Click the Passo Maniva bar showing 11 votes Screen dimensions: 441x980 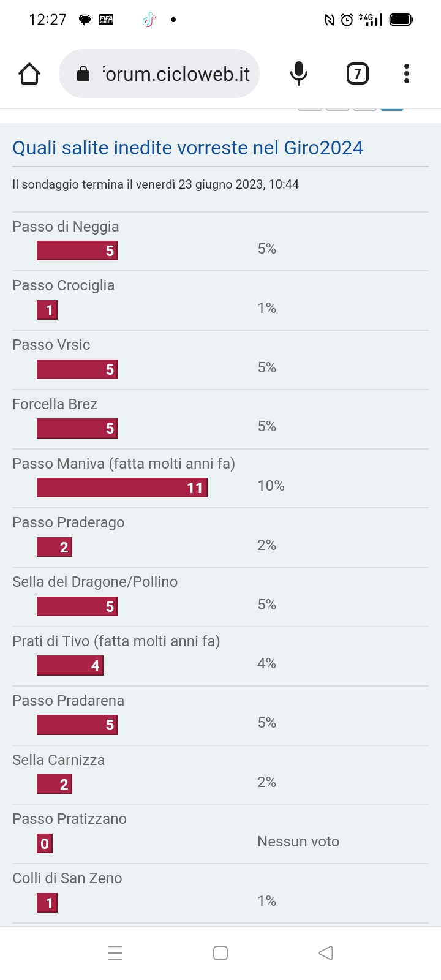[x=122, y=488]
